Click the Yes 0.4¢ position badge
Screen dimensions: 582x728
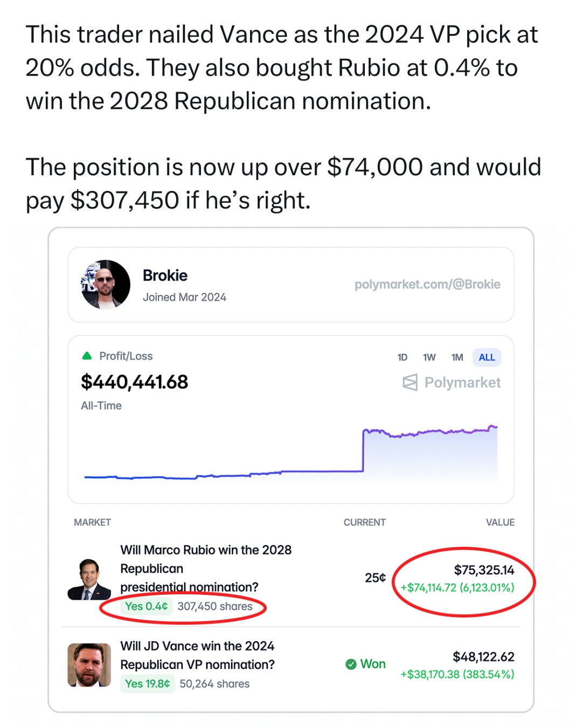pyautogui.click(x=147, y=606)
